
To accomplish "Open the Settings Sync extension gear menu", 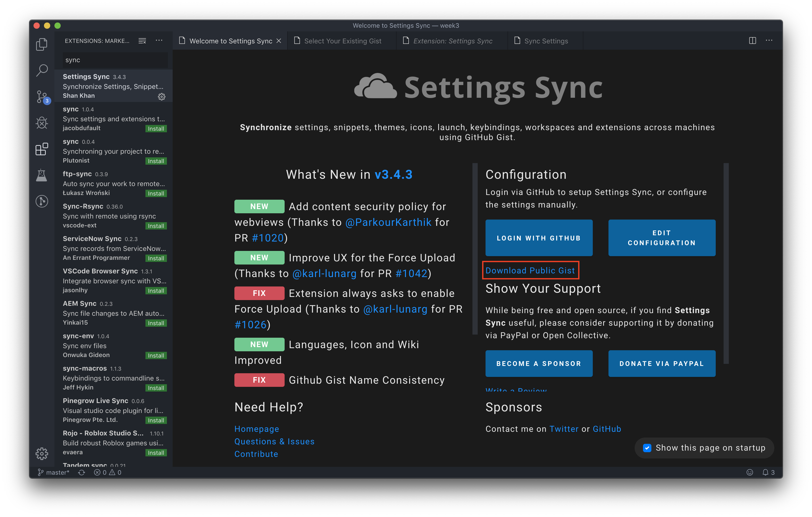I will pos(161,97).
